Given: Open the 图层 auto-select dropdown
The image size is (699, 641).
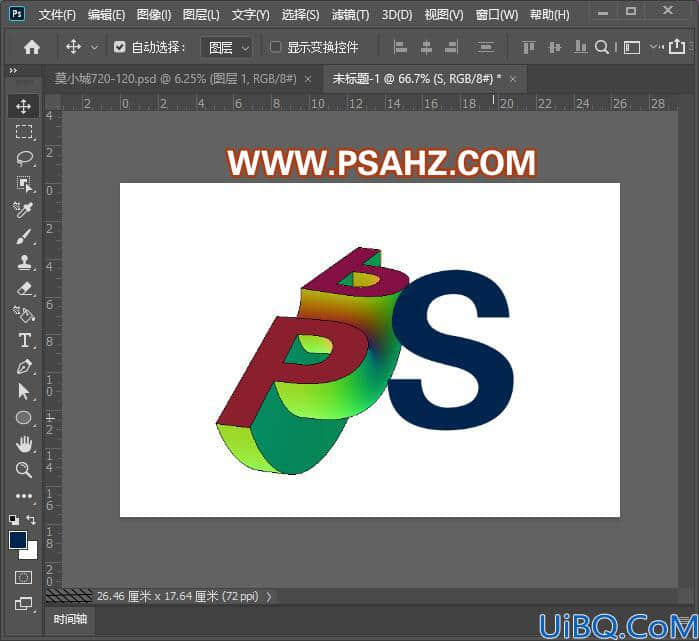Looking at the screenshot, I should pyautogui.click(x=227, y=47).
